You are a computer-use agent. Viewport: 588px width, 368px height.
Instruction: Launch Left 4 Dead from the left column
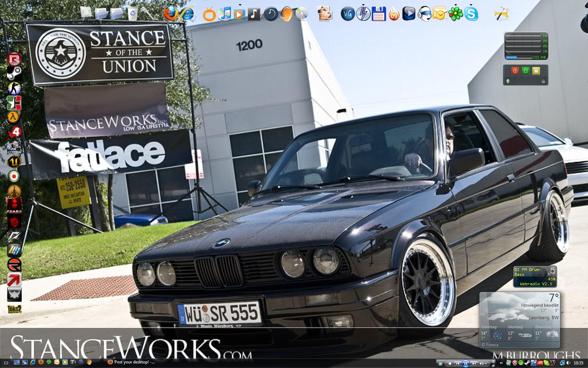(x=14, y=132)
